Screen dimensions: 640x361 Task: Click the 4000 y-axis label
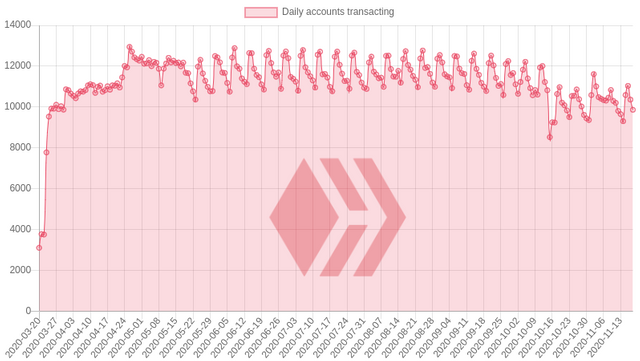pyautogui.click(x=20, y=229)
